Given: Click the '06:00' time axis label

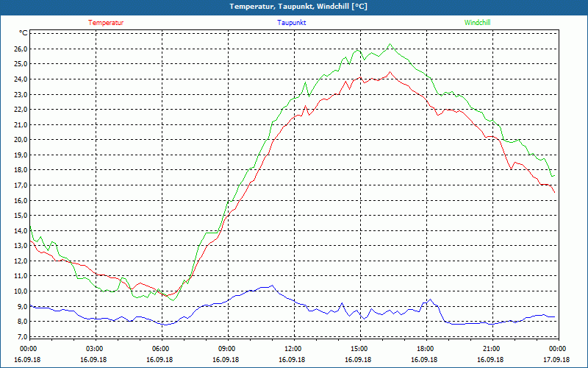Looking at the screenshot, I should (159, 349).
